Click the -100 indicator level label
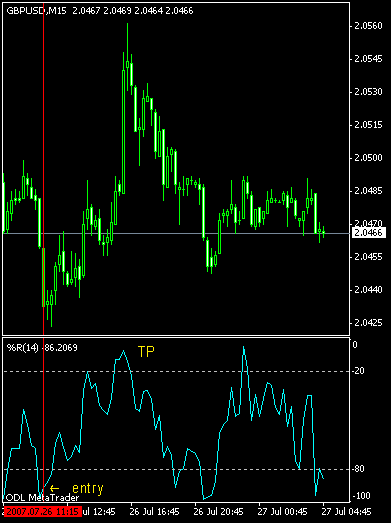Viewport: 391px width, 523px height. click(361, 496)
